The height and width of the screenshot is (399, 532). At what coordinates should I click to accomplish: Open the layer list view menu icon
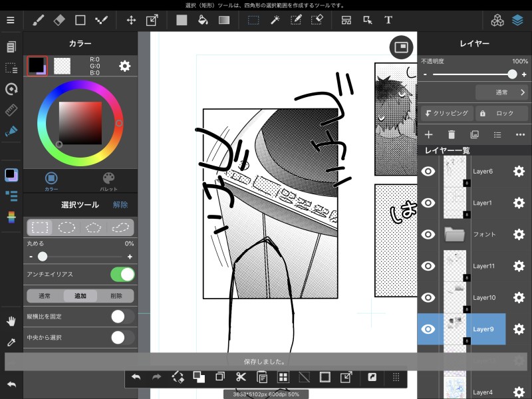click(x=497, y=135)
